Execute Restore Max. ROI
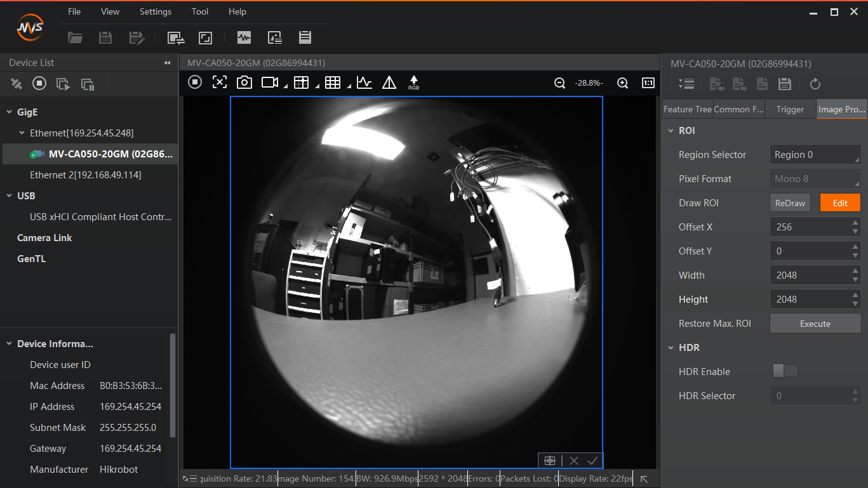 [815, 323]
